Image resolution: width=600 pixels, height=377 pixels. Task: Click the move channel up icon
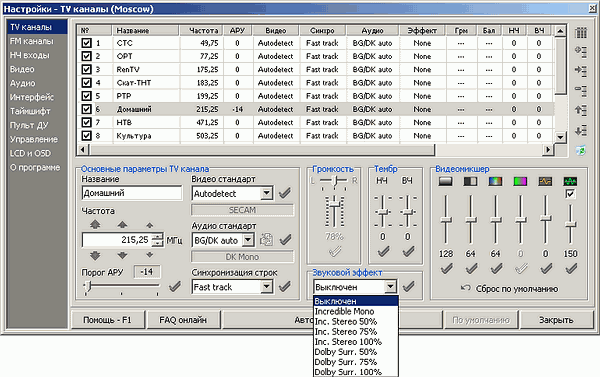[581, 111]
